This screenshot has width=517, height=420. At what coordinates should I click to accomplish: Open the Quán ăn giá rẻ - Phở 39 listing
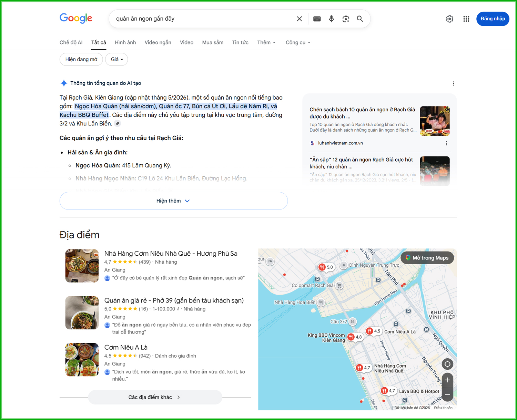coord(174,300)
